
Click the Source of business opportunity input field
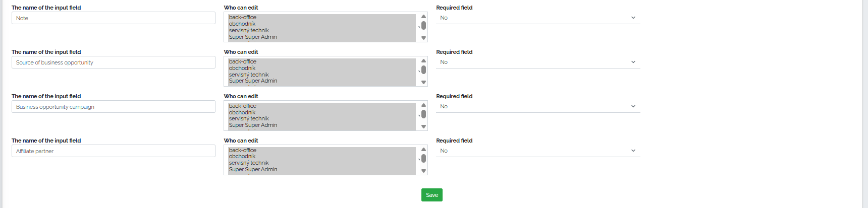click(114, 62)
